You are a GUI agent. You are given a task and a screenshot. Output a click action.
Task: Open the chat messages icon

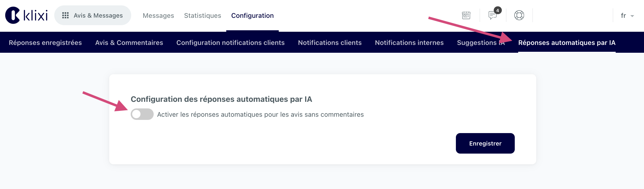coord(492,15)
